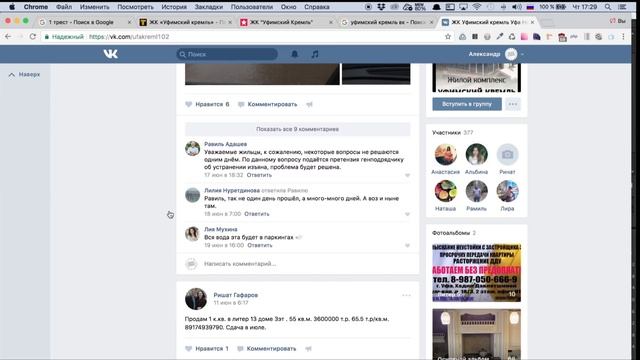Open the Фотоальбомы section heading
Viewport: 640px width, 360px height.
[453, 233]
